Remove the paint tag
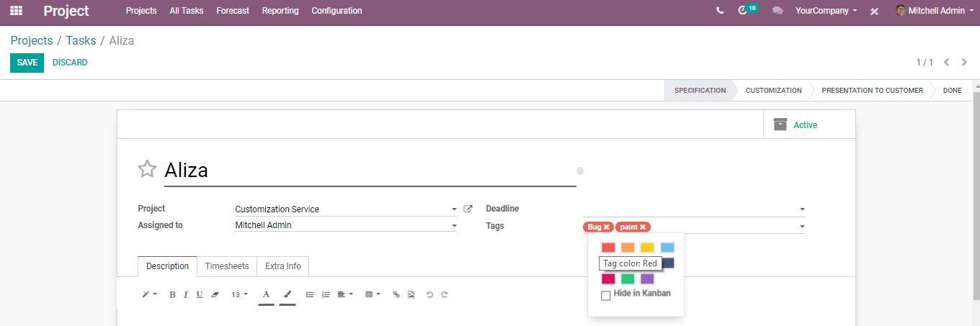Screen dimensions: 980x326 643,227
